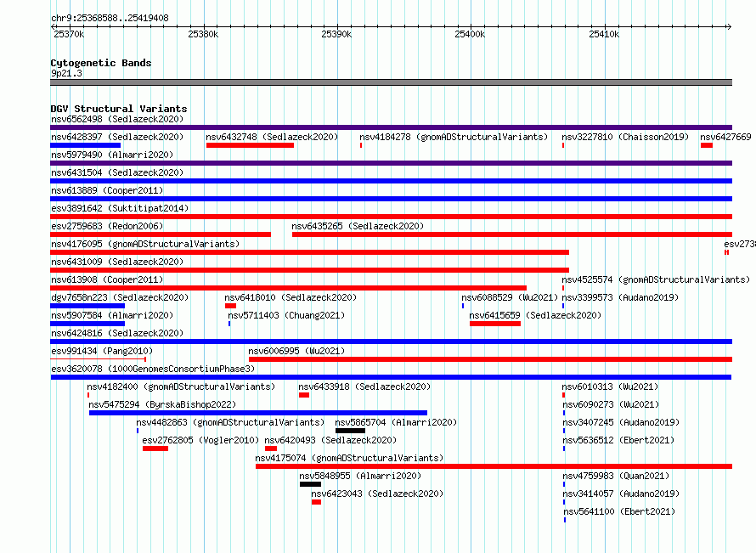Viewport: 756px width, 553px height.
Task: Open the nsv6431504 (Sedlazeck2020) label
Action: [117, 172]
